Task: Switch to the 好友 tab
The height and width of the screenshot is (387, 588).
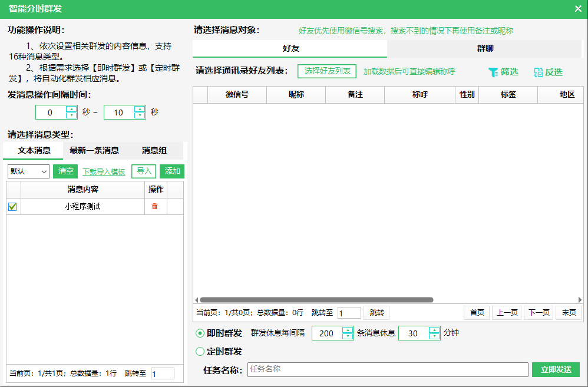Action: [x=290, y=48]
